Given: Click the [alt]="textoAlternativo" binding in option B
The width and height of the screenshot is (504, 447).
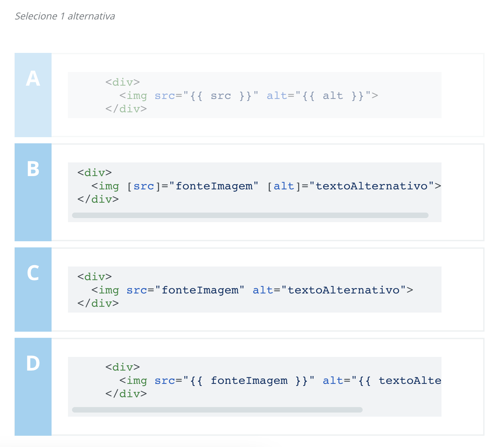Looking at the screenshot, I should click(x=350, y=186).
